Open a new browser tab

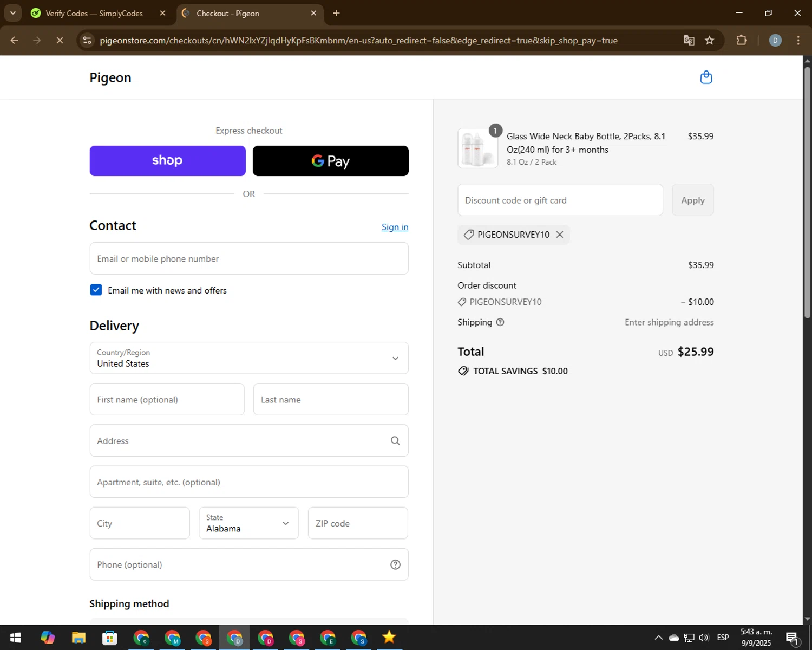pos(336,13)
